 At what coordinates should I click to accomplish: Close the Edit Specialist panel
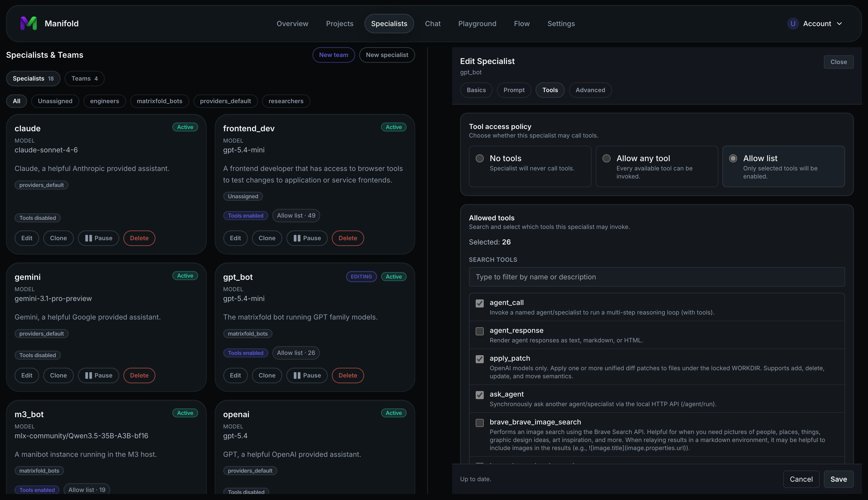tap(838, 62)
